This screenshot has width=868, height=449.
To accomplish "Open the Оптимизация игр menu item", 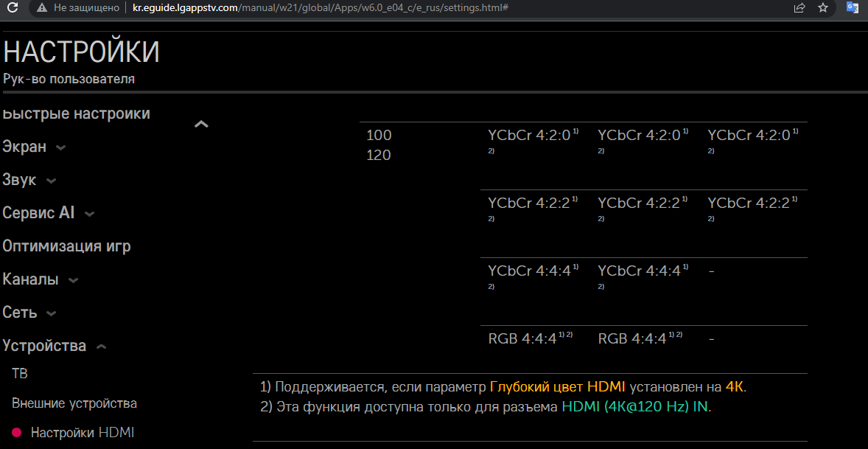I will coord(66,246).
